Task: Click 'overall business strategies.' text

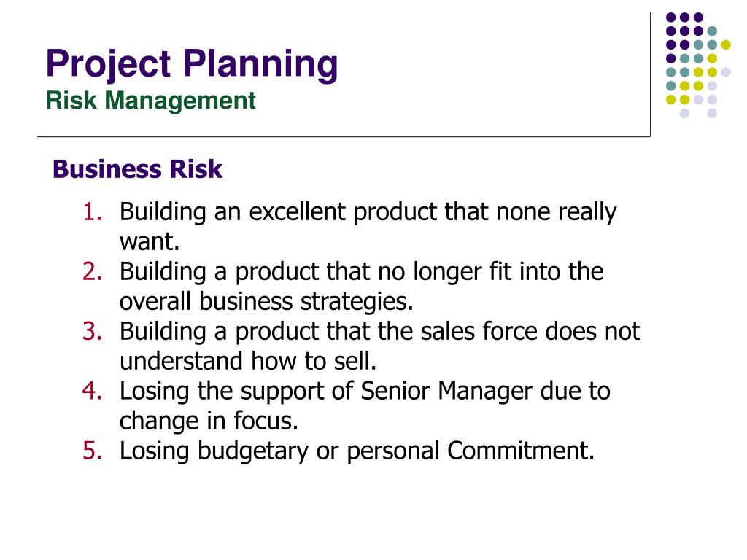Action: pyautogui.click(x=266, y=302)
